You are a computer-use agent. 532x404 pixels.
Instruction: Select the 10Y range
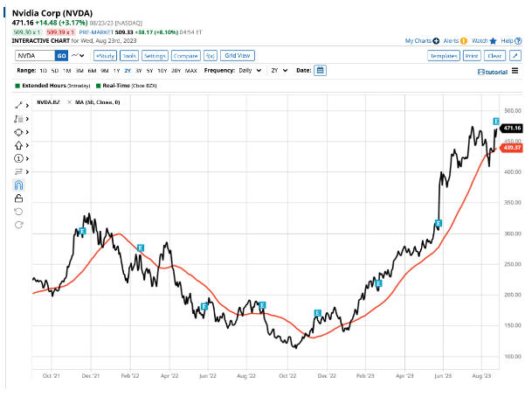coord(162,71)
